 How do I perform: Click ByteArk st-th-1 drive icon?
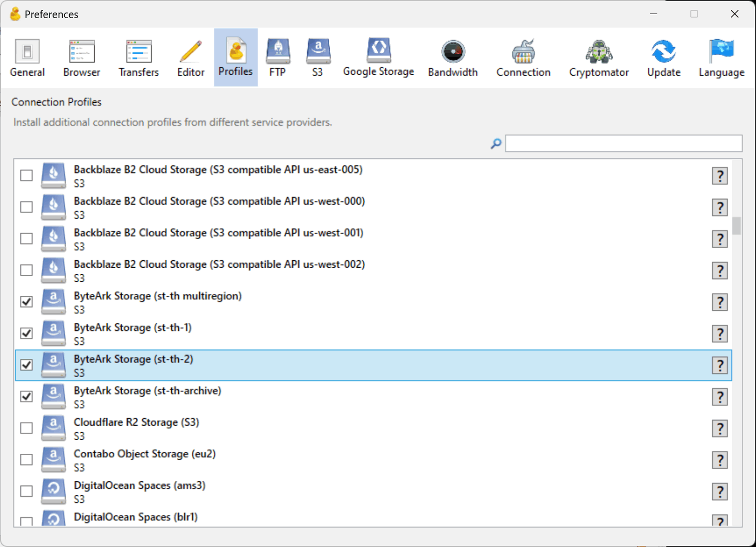click(x=54, y=333)
